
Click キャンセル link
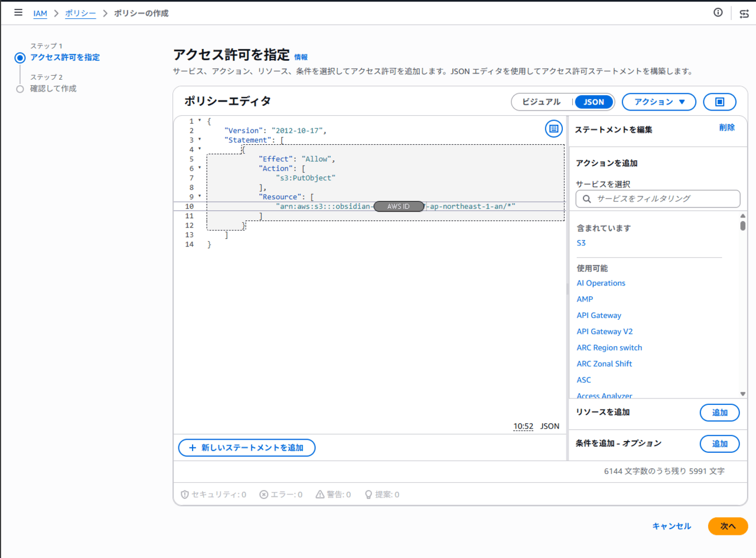tap(672, 526)
